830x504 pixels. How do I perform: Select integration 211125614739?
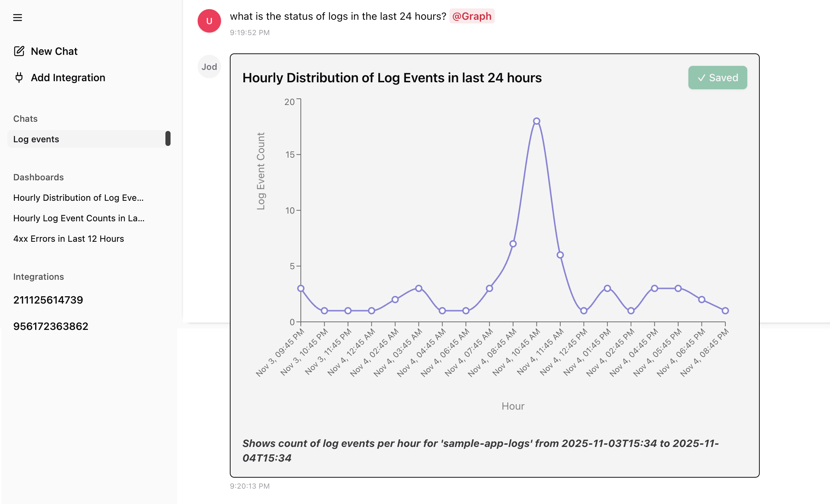point(48,300)
